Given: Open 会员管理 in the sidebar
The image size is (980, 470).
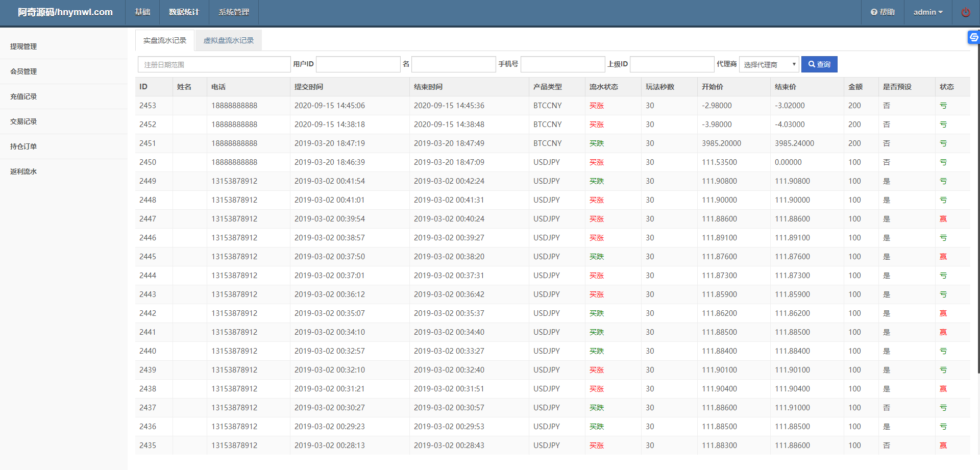Looking at the screenshot, I should (x=23, y=71).
